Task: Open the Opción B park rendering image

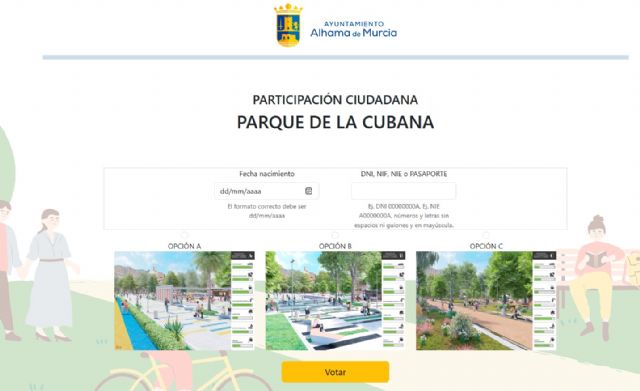Action: click(x=335, y=301)
